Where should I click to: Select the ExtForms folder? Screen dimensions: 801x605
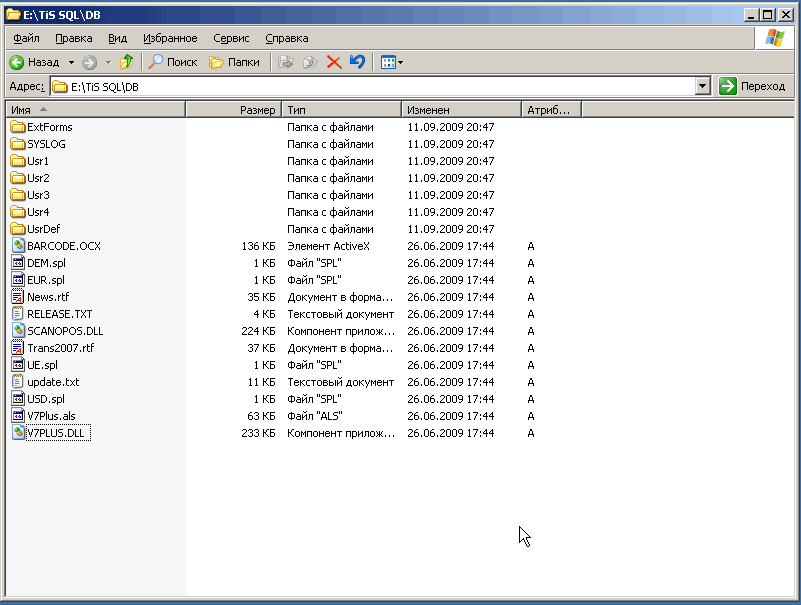(x=49, y=127)
